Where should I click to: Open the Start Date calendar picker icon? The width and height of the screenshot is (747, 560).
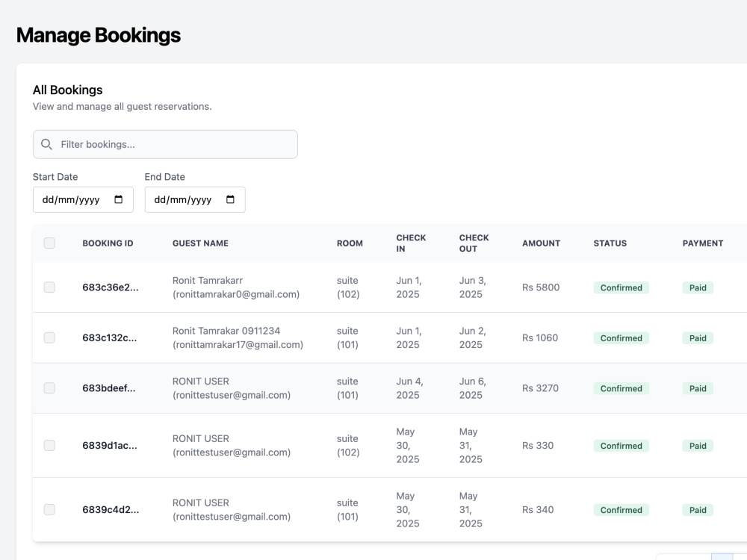coord(118,199)
